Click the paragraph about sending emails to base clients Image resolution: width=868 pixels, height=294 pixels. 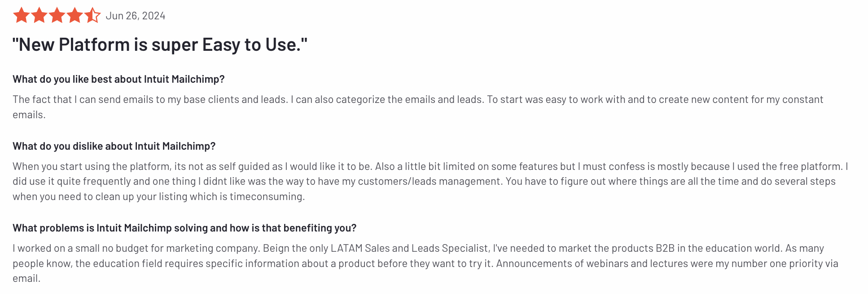click(x=418, y=107)
